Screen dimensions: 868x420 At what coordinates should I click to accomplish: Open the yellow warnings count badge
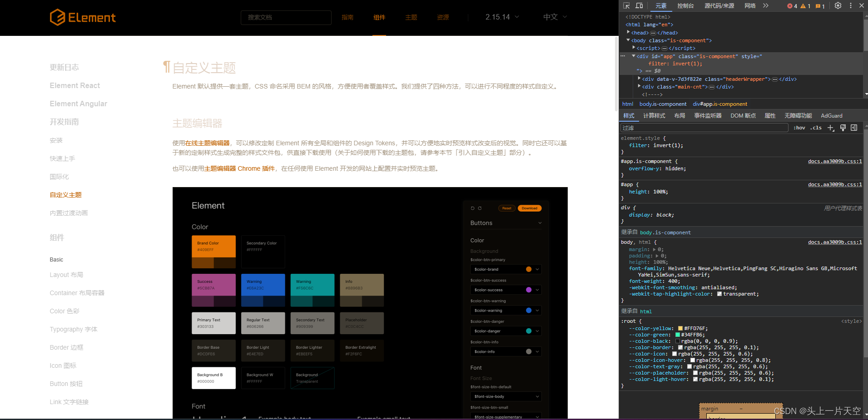pos(805,6)
